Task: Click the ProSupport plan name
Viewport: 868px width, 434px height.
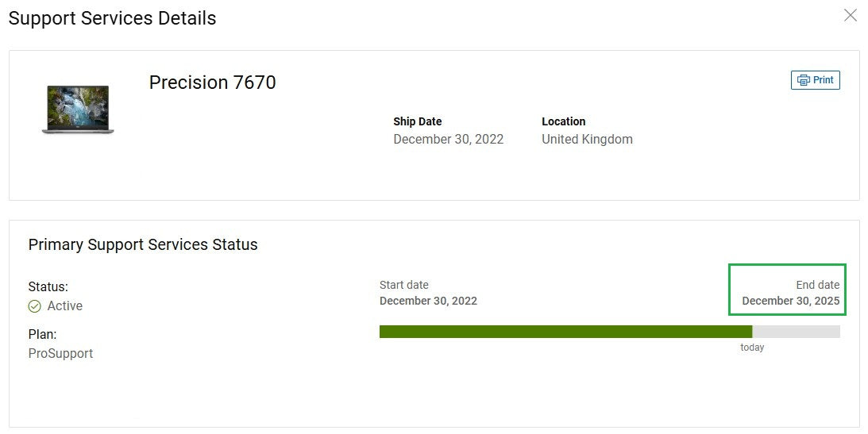Action: (x=61, y=354)
